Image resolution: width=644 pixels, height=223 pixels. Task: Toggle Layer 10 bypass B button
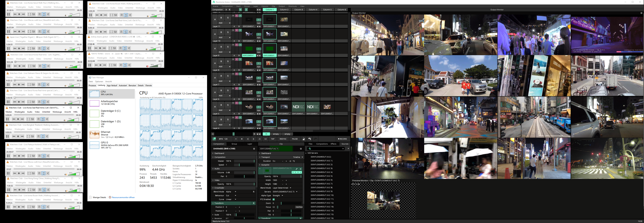point(221,32)
